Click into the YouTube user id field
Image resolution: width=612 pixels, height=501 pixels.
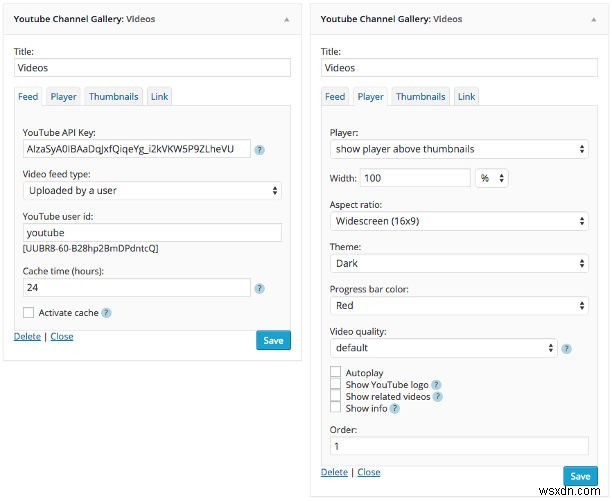pos(152,233)
